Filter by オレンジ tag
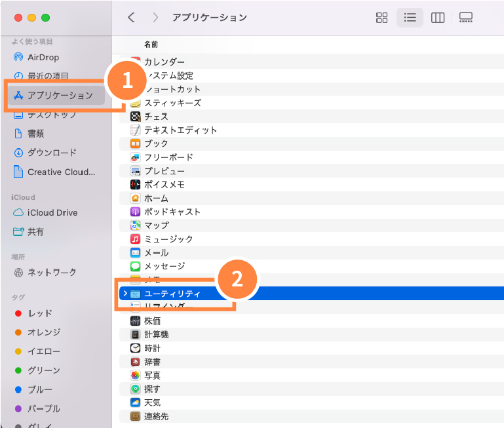Viewport: 504px width, 428px height. coord(37,332)
